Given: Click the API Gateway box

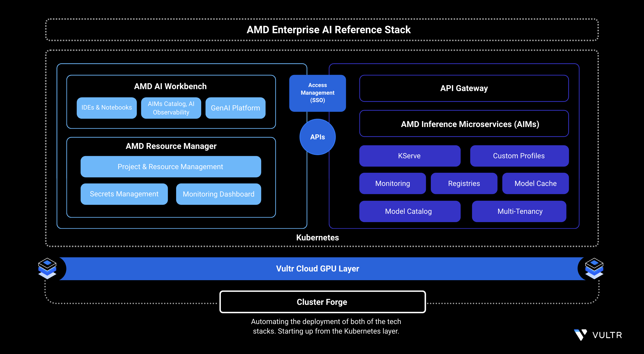Looking at the screenshot, I should [464, 88].
